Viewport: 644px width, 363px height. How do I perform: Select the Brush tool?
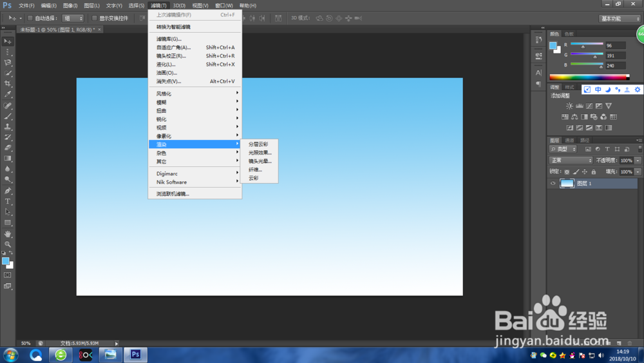[8, 116]
